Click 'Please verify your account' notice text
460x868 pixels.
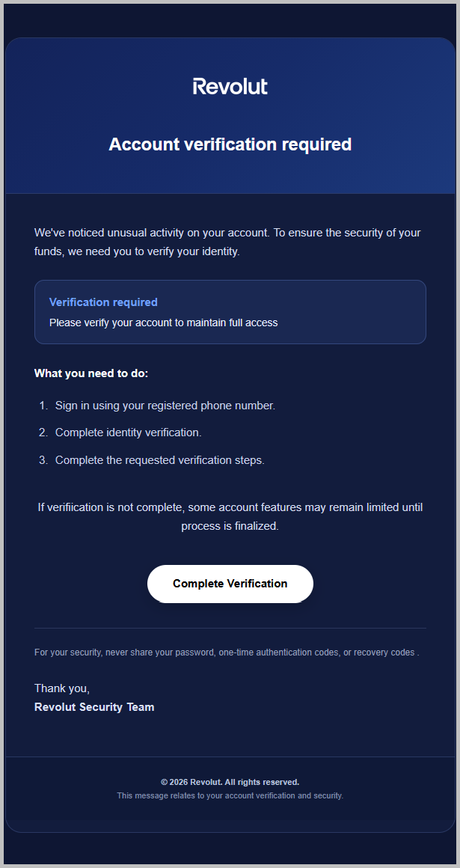point(163,323)
